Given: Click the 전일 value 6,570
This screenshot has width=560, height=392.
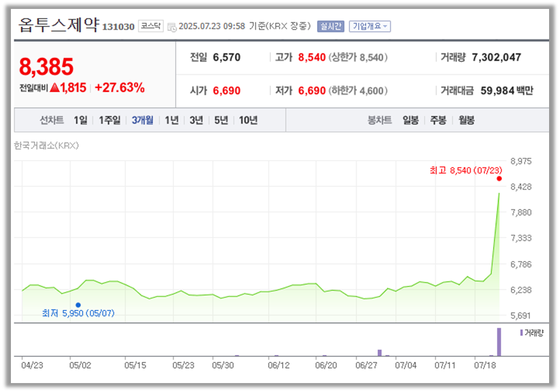Looking at the screenshot, I should pyautogui.click(x=226, y=57).
